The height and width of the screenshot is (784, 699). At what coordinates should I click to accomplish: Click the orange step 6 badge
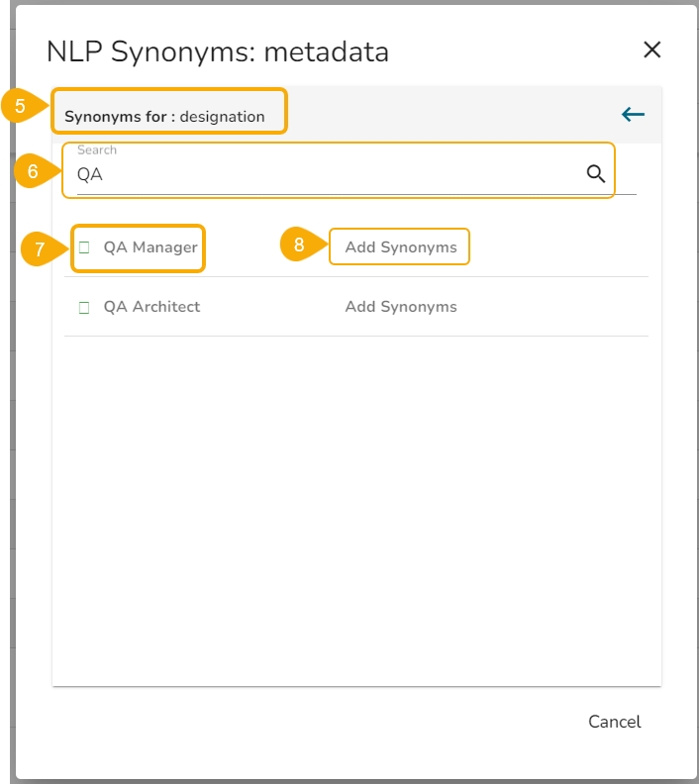(32, 170)
